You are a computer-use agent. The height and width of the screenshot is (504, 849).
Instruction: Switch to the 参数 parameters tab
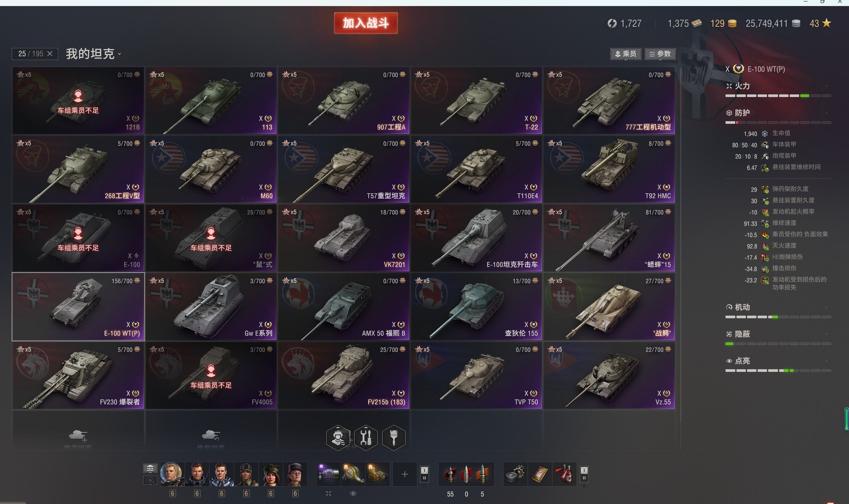point(660,54)
